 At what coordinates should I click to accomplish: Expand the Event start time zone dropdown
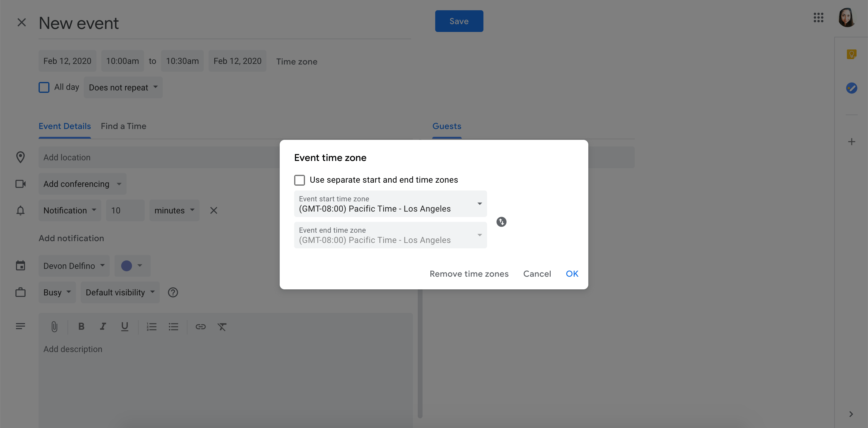[390, 204]
